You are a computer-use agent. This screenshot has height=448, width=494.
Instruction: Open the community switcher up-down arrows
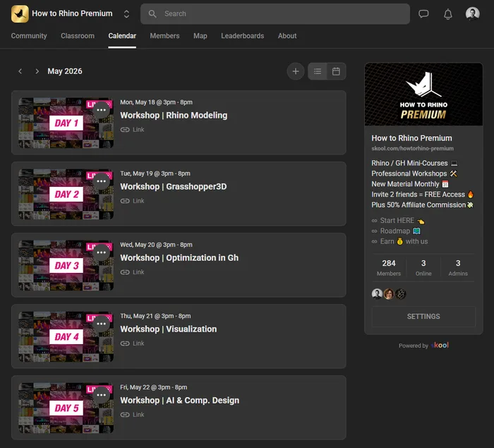point(126,14)
